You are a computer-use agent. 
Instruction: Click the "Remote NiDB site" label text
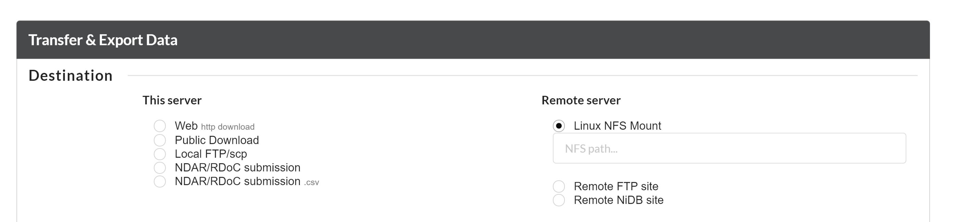[618, 200]
